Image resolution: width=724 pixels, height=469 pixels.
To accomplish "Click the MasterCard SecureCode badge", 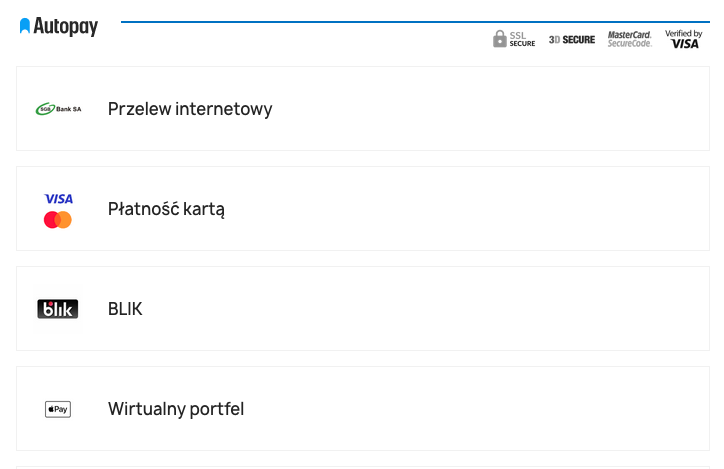I will 630,39.
